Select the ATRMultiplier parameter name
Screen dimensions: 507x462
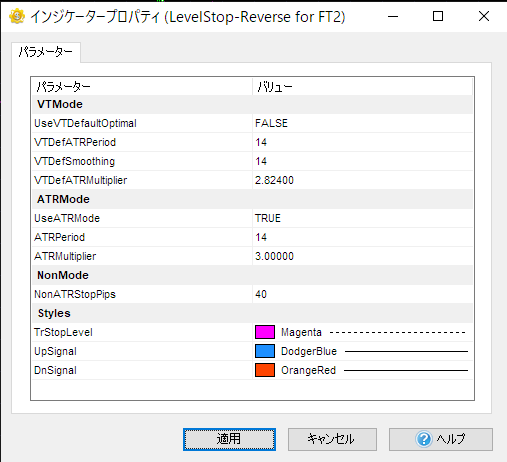65,256
